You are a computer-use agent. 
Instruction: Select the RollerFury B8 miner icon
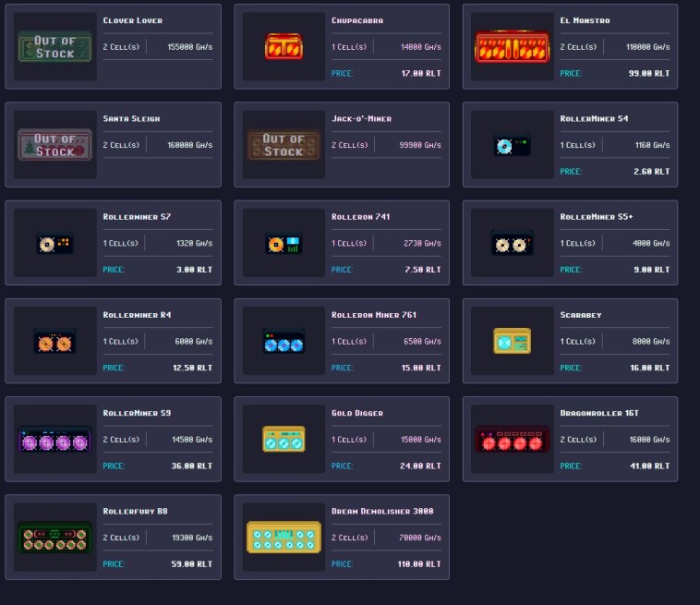54,538
